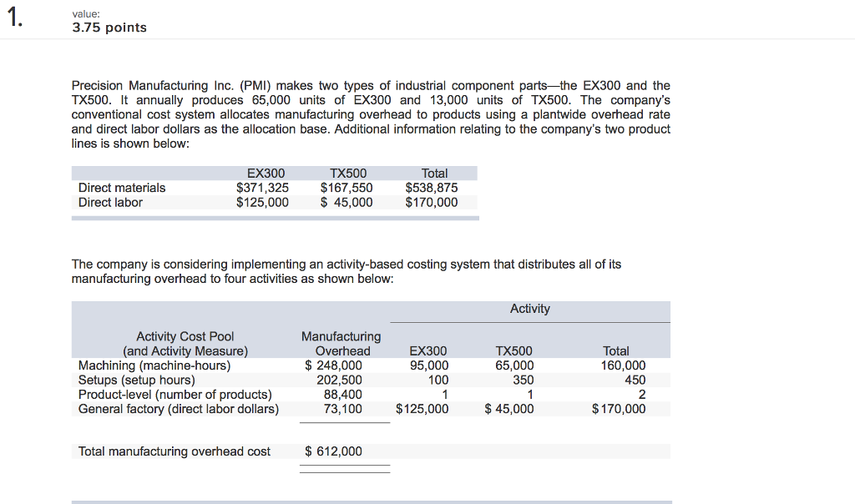
Task: Click the Machining (machine-hours) row label
Action: click(x=155, y=365)
